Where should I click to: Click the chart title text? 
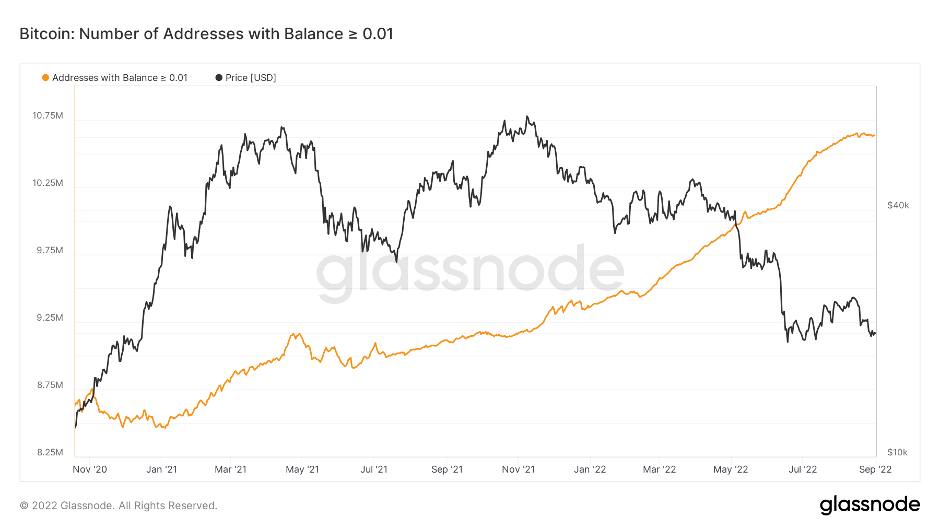207,34
